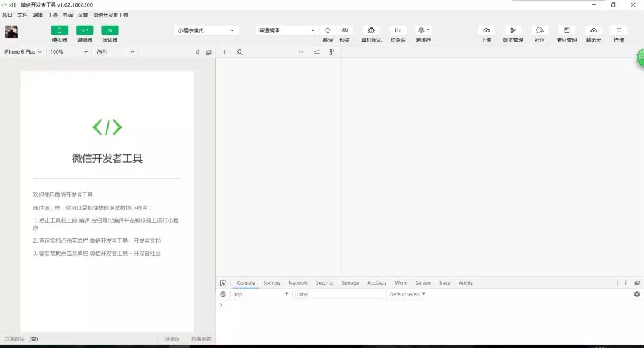Switch to the Sources tab
Viewport: 644px width, 348px height.
click(x=272, y=283)
